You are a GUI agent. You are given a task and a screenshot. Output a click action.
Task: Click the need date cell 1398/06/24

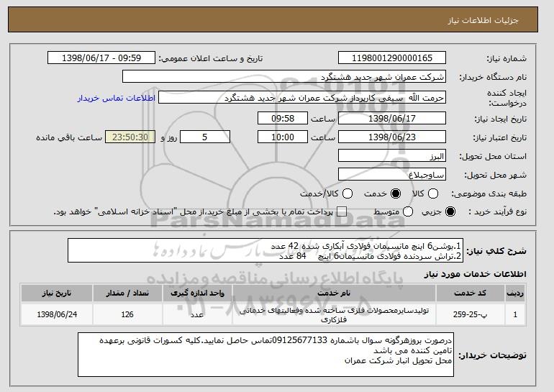pos(57,314)
